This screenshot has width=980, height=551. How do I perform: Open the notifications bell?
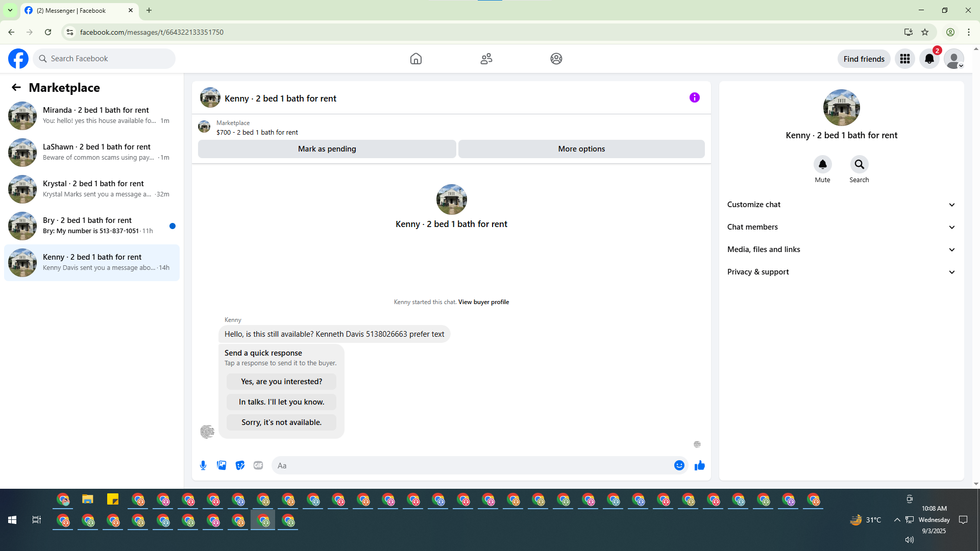click(x=929, y=59)
